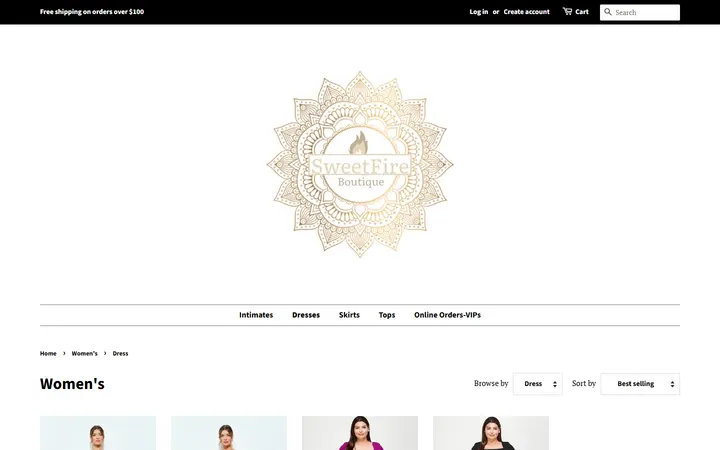720x450 pixels.
Task: Open the magenta dress product thumbnail
Action: point(360,433)
